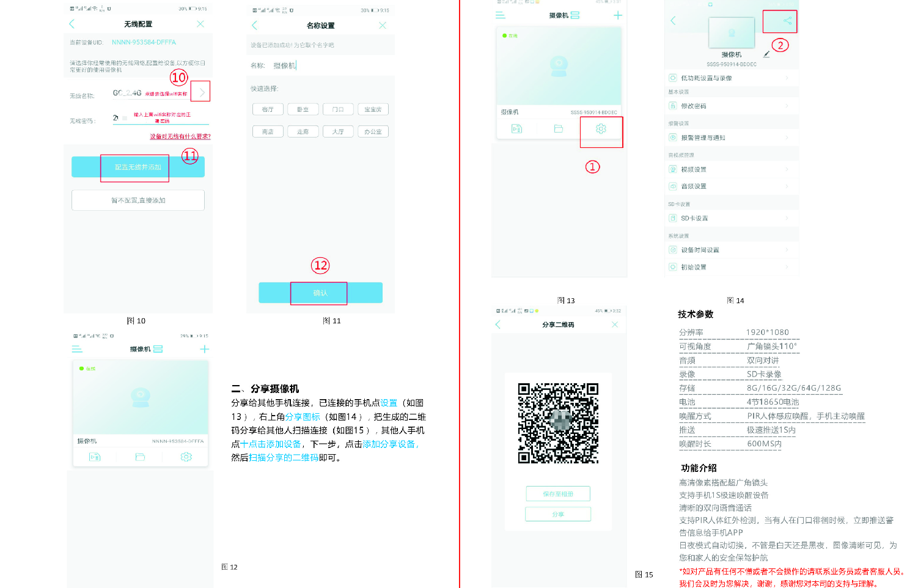Open folder icon under NNNN-953584-DFFFA camera card
This screenshot has height=588, width=918.
(140, 457)
